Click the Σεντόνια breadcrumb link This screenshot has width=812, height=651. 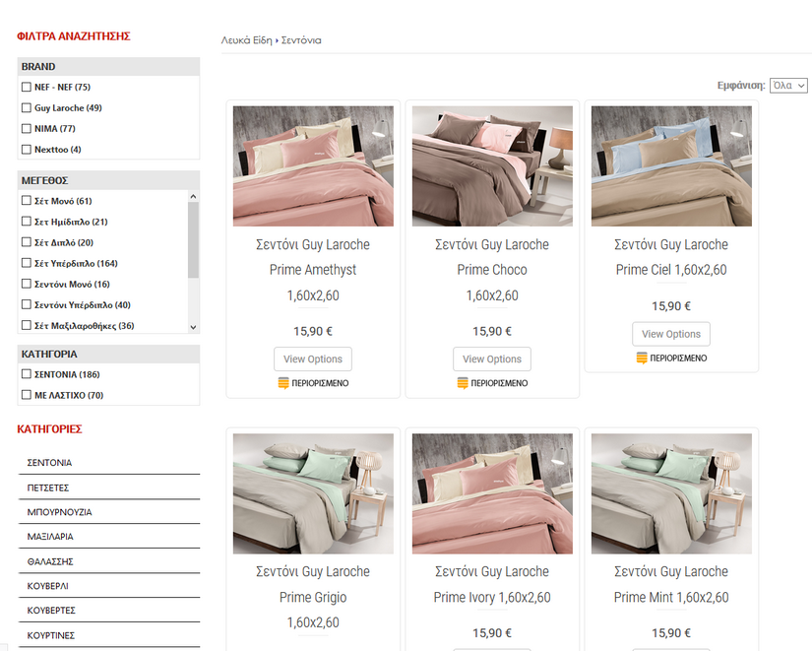click(301, 40)
